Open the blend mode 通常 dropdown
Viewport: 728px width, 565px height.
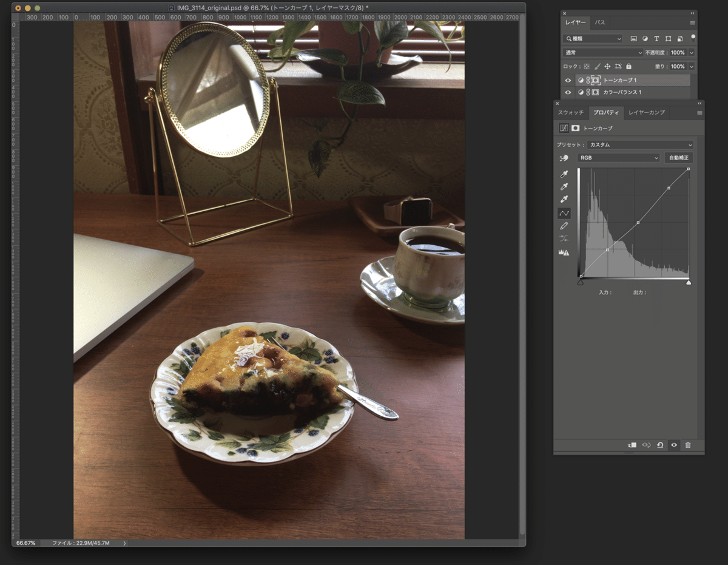coord(603,53)
